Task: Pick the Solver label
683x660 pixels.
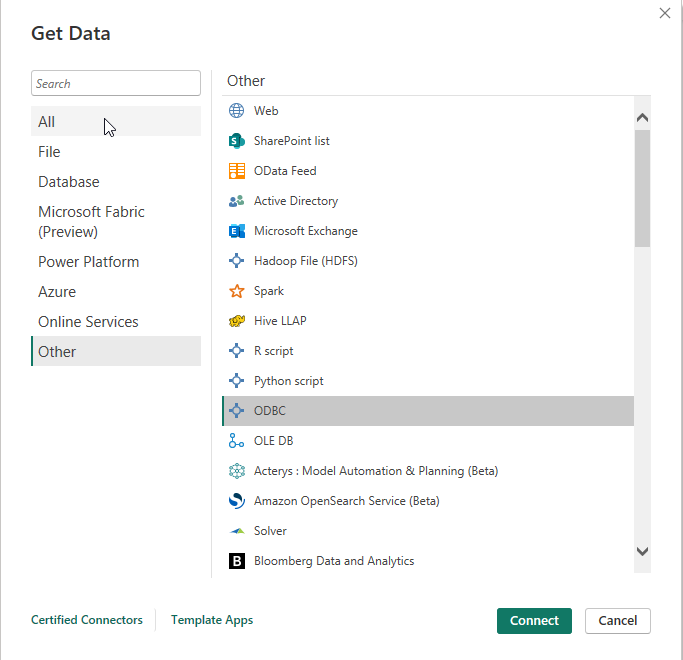Action: click(270, 531)
